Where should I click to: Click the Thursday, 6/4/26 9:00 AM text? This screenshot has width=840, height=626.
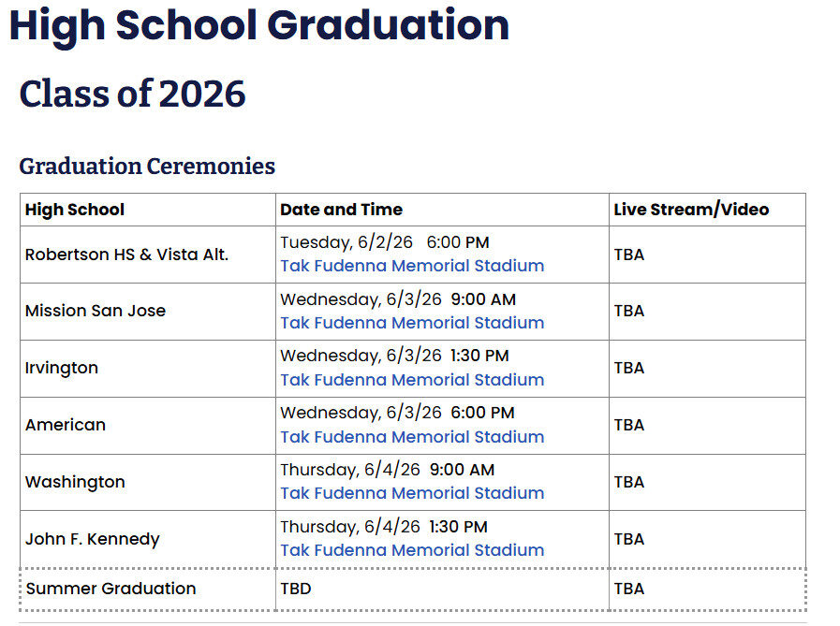tap(388, 470)
